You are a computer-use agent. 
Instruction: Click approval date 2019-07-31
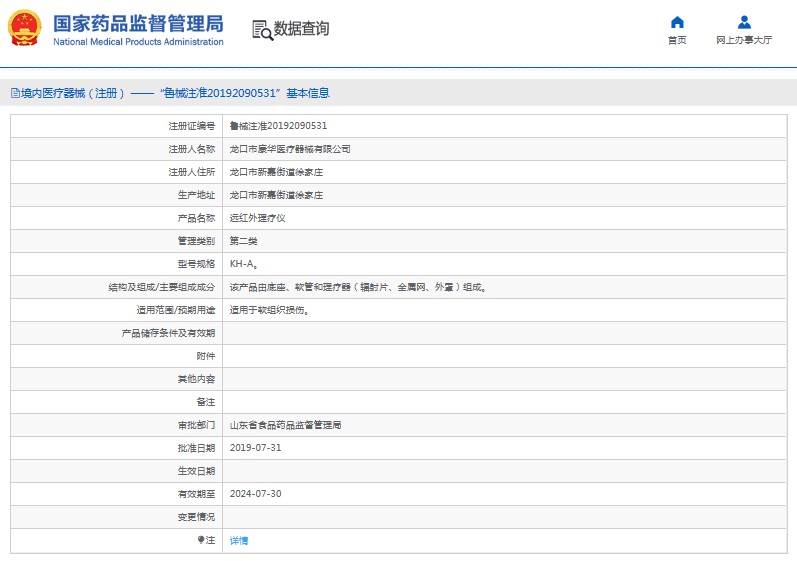255,448
